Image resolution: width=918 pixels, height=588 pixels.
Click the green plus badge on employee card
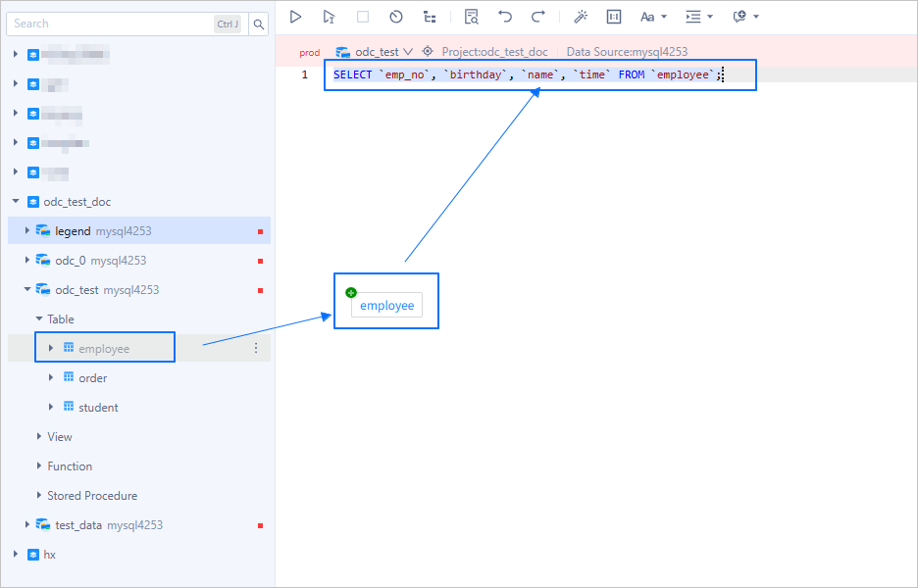351,292
